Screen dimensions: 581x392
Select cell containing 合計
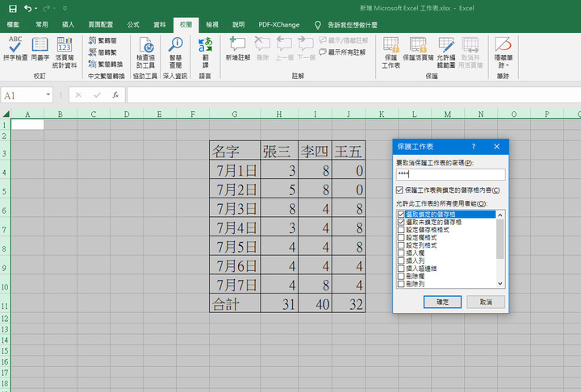tap(235, 303)
